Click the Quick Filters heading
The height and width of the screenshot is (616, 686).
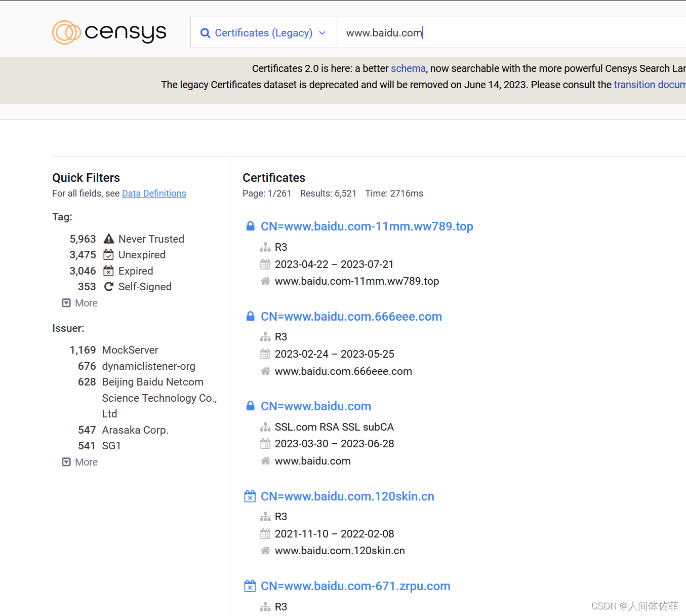tap(86, 178)
